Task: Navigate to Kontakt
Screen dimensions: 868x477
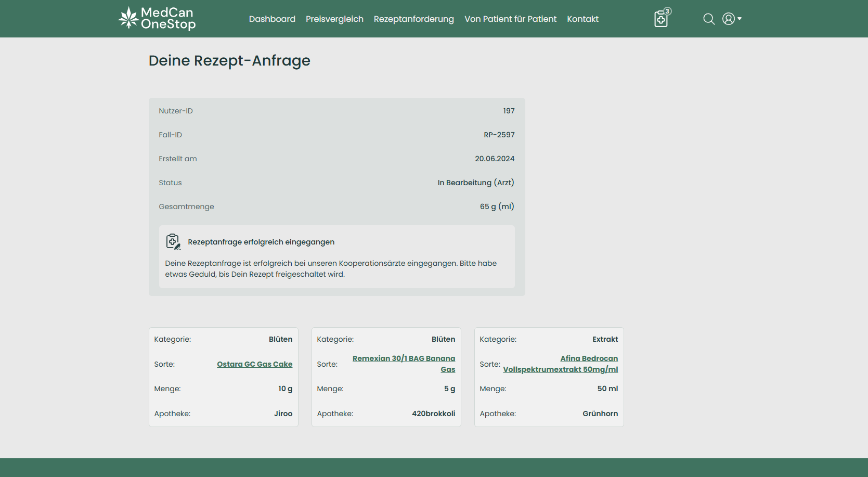Action: (x=582, y=19)
